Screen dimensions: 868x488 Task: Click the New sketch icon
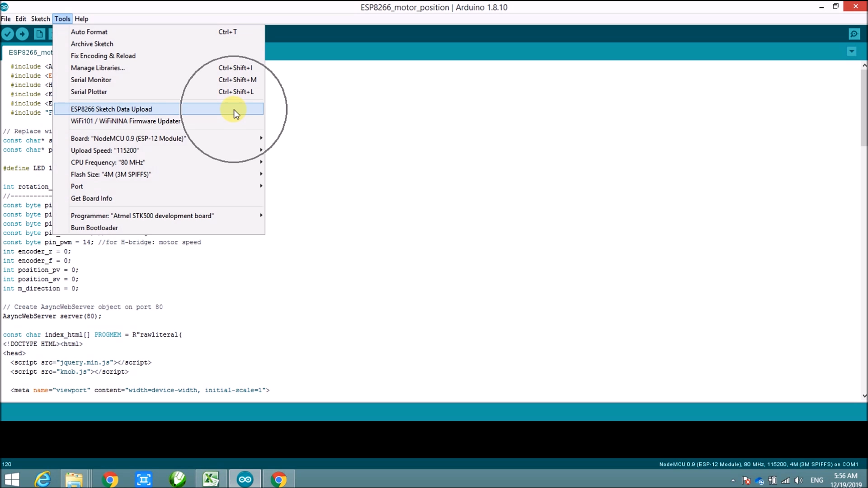[40, 34]
